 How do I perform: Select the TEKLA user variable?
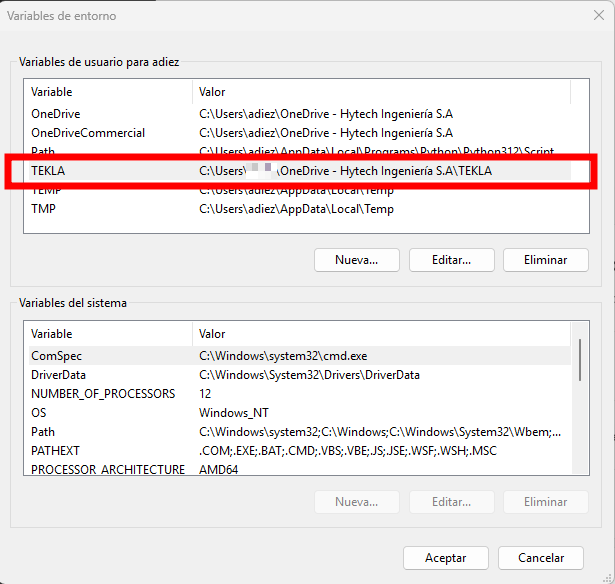coord(48,171)
